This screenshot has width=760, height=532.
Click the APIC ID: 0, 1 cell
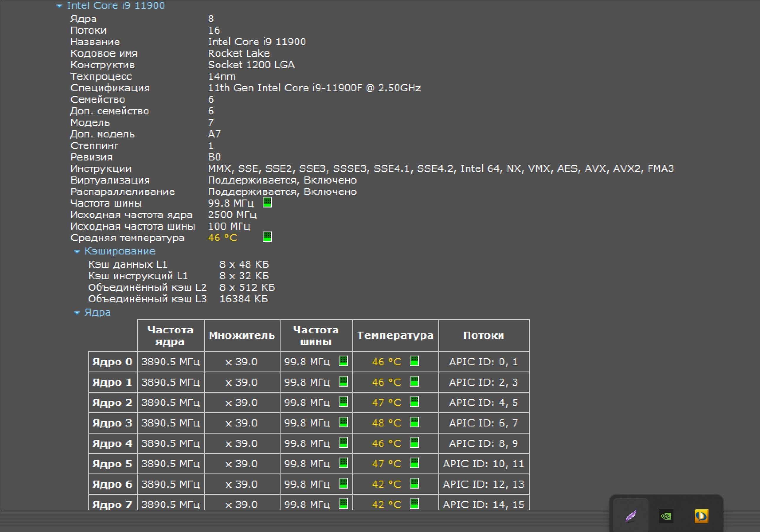point(483,362)
